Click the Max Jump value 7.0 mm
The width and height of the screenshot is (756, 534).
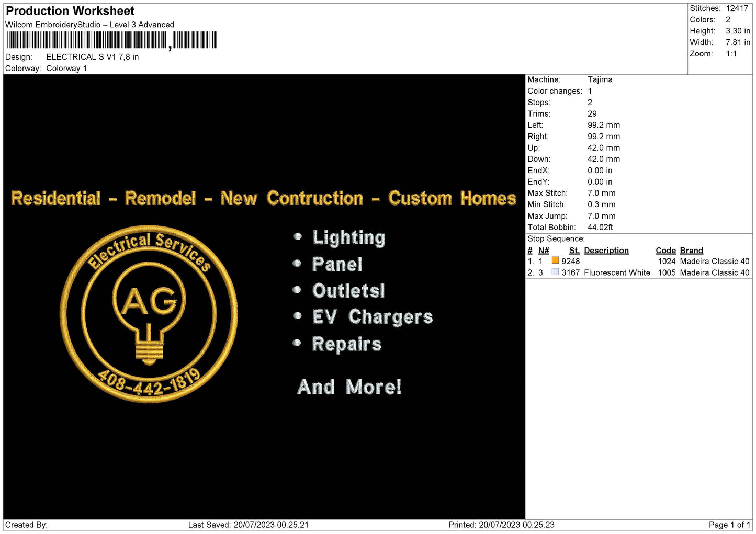click(601, 216)
